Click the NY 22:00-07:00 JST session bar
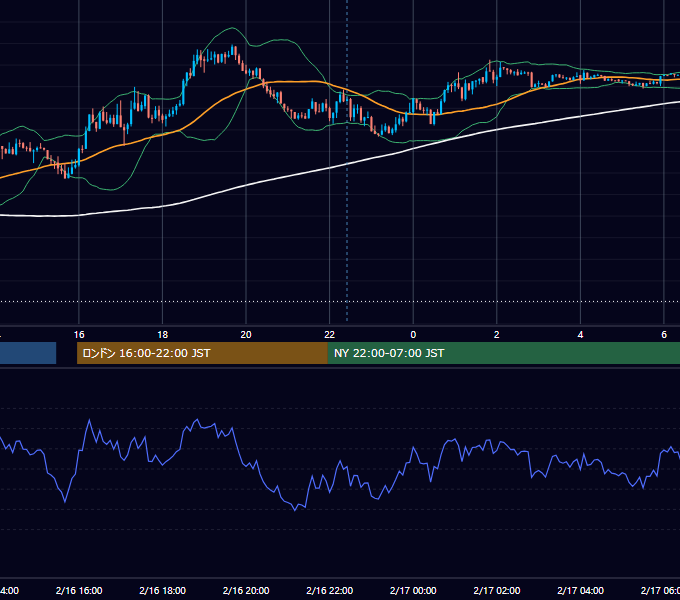Screen dimensions: 680x600 tap(503, 353)
